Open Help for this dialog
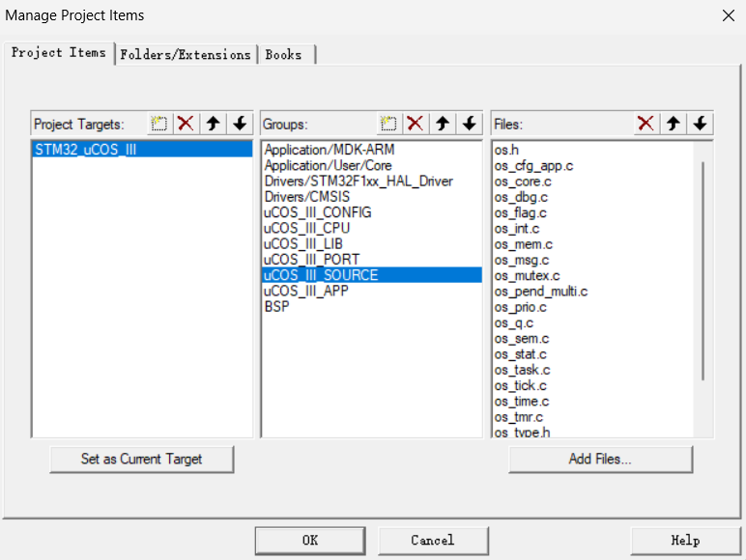Viewport: 746px width, 560px height. tap(685, 541)
